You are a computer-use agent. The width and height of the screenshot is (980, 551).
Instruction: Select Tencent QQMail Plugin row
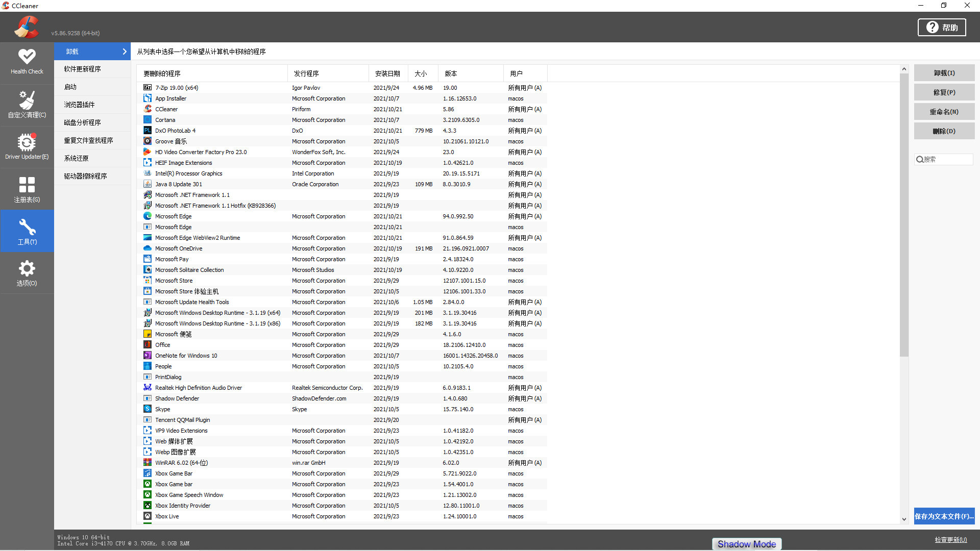[x=342, y=420]
